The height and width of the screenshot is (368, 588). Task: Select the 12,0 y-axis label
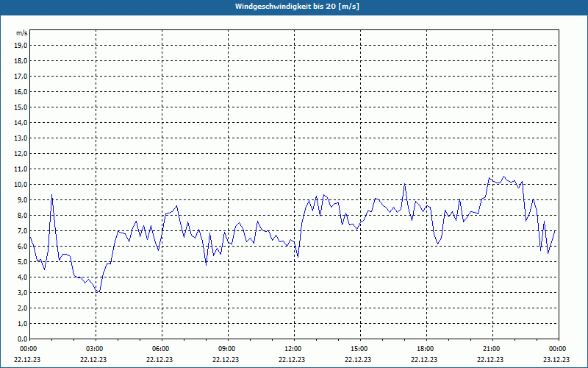pos(21,154)
